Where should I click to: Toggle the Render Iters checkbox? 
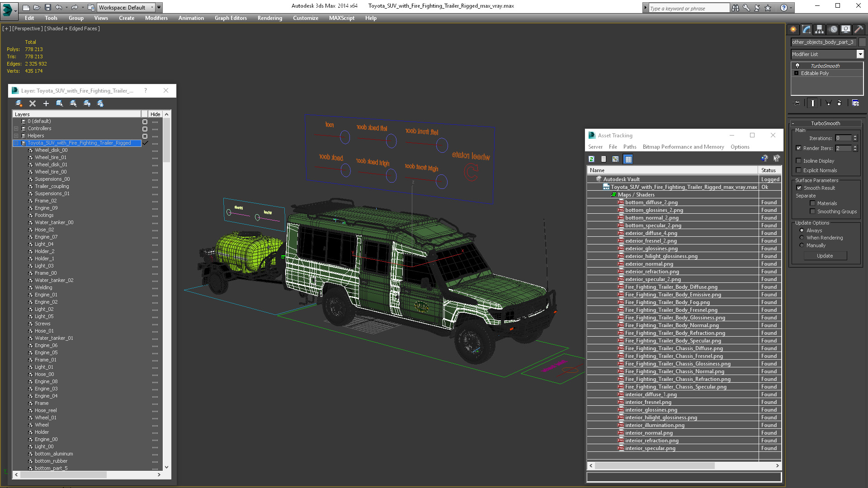pos(799,148)
